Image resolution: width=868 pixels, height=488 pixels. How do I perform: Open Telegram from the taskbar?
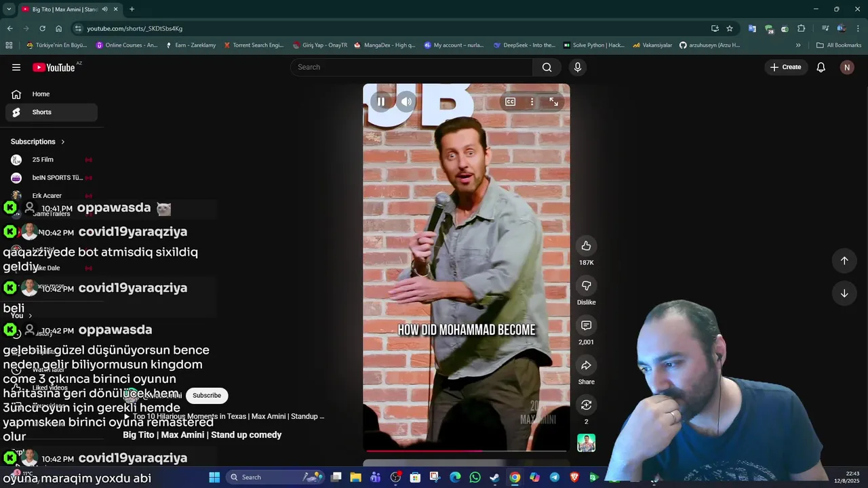(555, 477)
